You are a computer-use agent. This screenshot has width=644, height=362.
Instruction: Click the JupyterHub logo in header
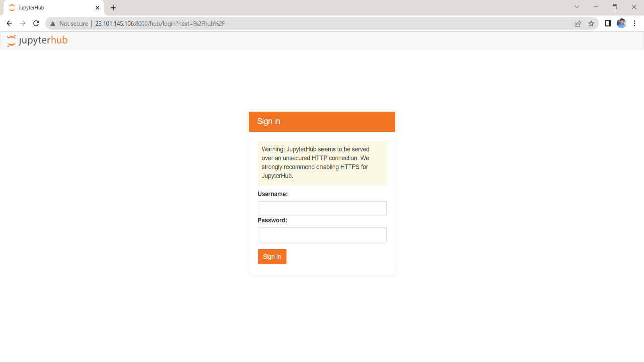[x=37, y=41]
